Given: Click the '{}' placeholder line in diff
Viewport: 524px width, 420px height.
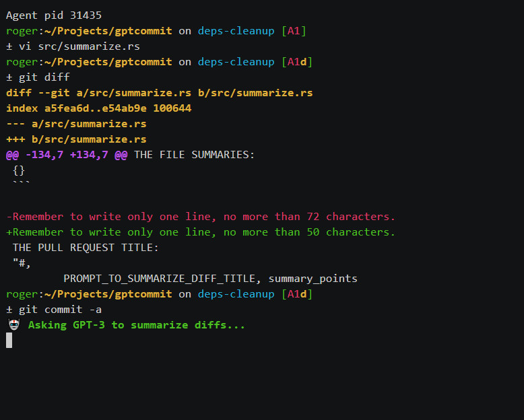Looking at the screenshot, I should [x=19, y=170].
